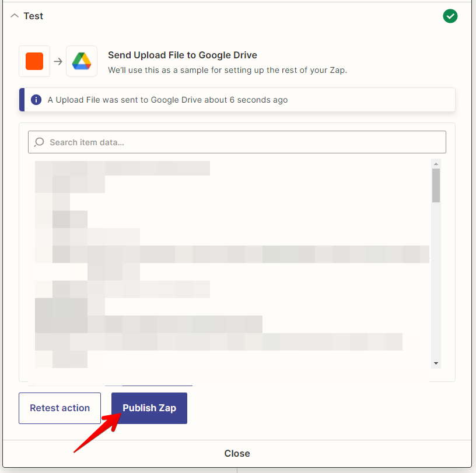This screenshot has width=476, height=473.
Task: Click the magnifier icon in the search bar
Action: 39,142
